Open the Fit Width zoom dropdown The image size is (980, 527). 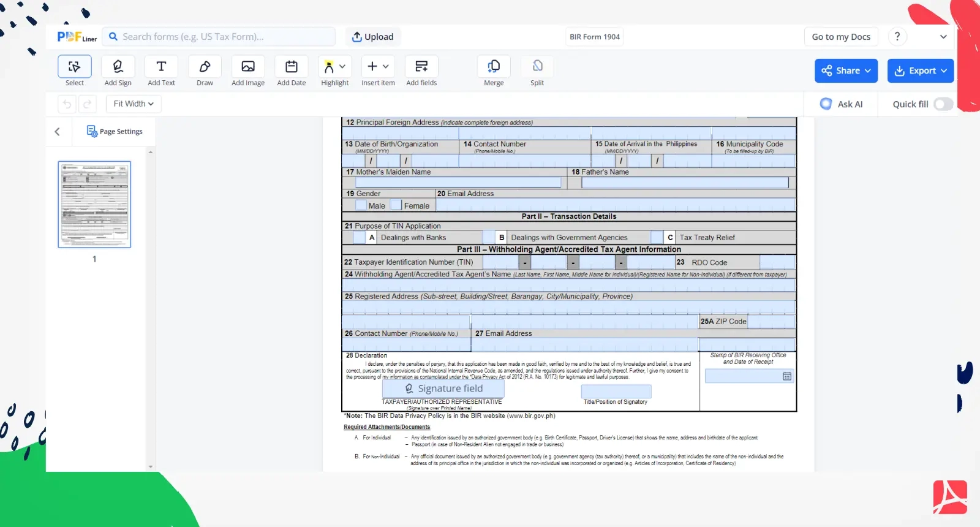coord(134,104)
